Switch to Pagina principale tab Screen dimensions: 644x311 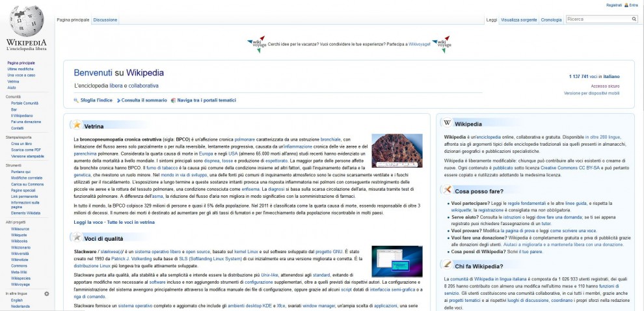[x=73, y=20]
